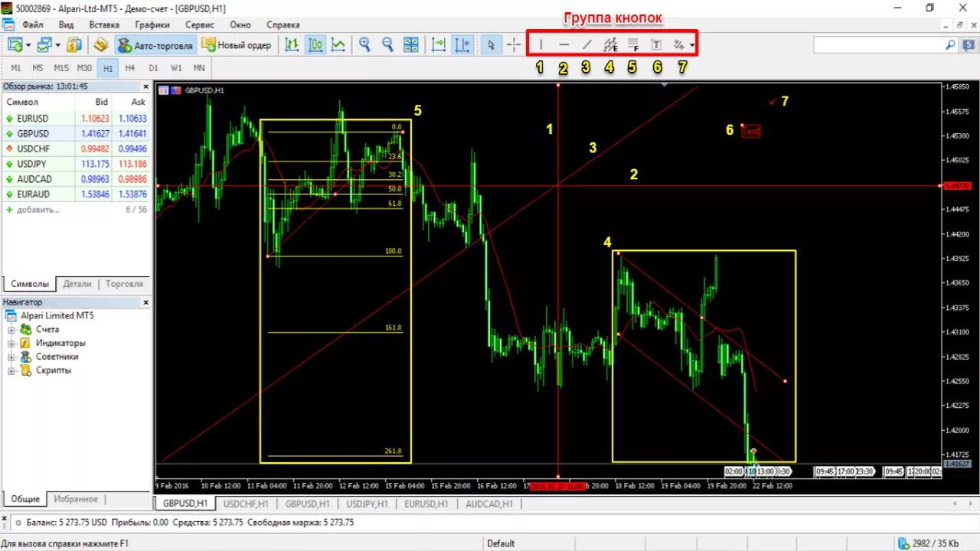Expand Индикаторы tree node
The height and width of the screenshot is (551, 980).
tap(11, 344)
